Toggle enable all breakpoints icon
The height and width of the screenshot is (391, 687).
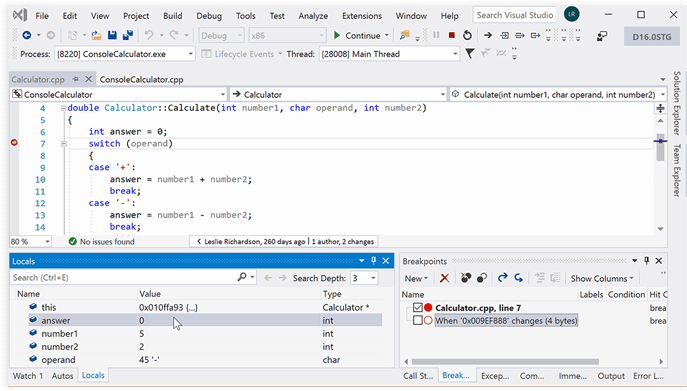[482, 278]
